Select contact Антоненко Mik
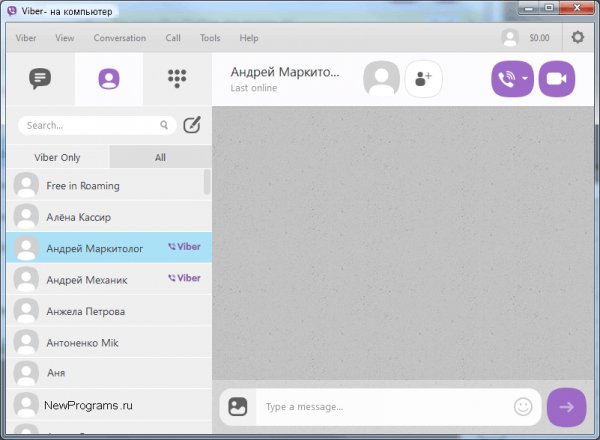Viewport: 600px width, 440px height. [109, 342]
